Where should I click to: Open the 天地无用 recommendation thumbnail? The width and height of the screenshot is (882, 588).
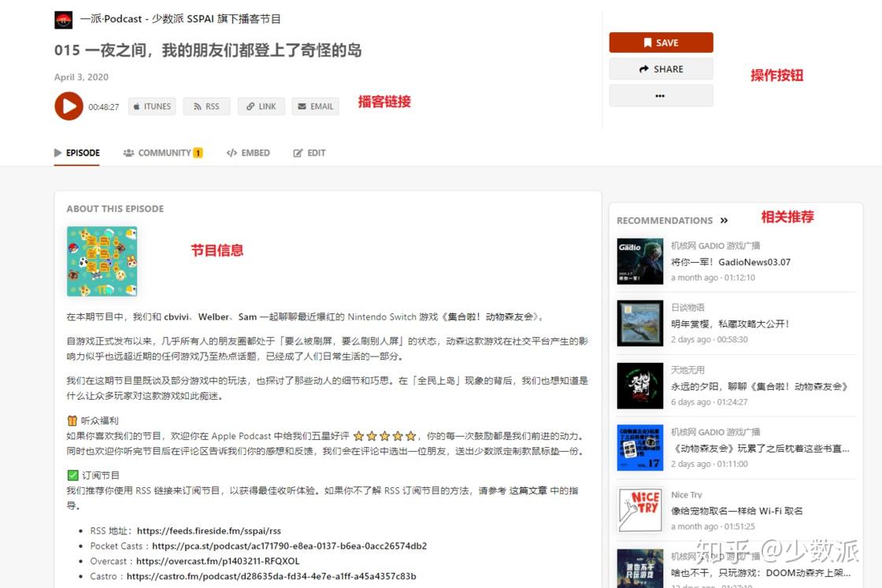point(640,386)
